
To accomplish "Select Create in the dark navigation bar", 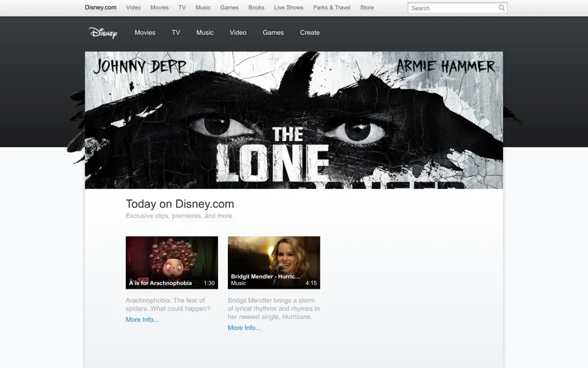I will tap(310, 33).
